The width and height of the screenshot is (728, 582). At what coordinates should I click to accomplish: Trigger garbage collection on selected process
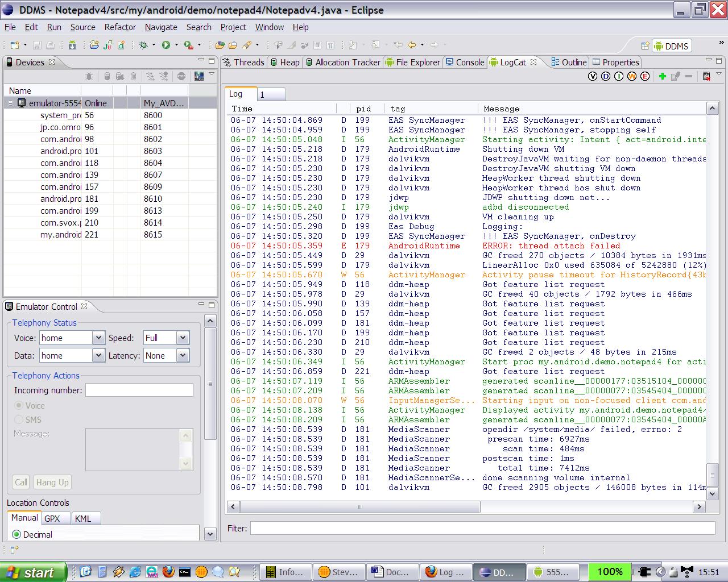pos(133,76)
